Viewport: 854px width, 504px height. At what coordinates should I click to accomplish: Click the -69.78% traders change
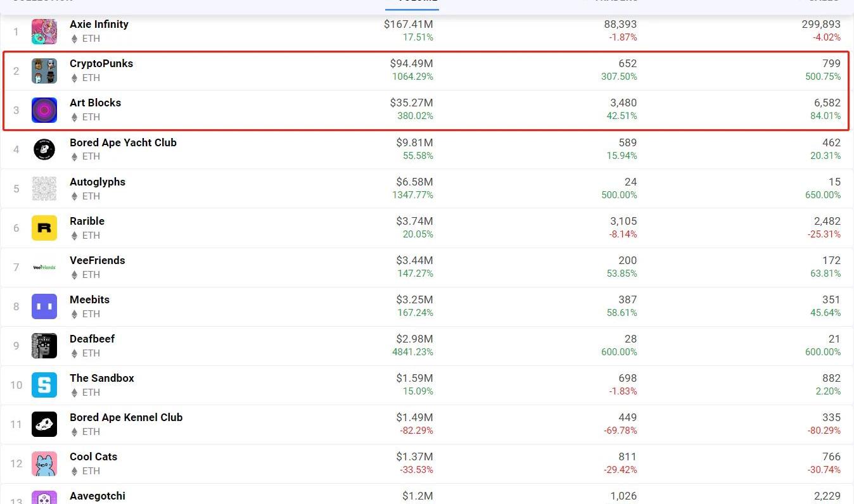(621, 430)
